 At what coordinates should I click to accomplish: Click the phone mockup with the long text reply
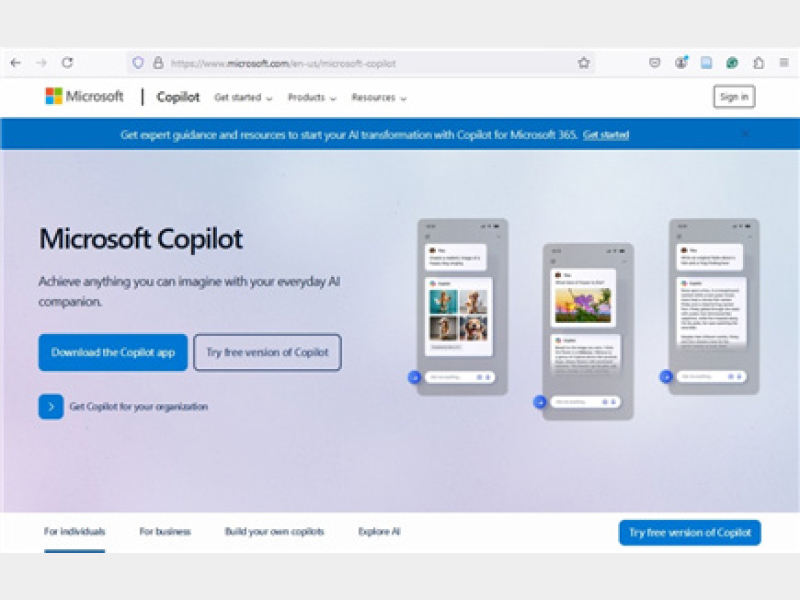(x=714, y=307)
